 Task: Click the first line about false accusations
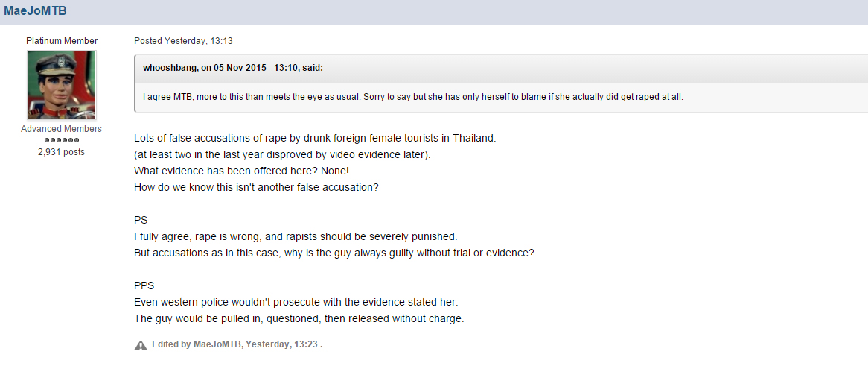coord(315,138)
